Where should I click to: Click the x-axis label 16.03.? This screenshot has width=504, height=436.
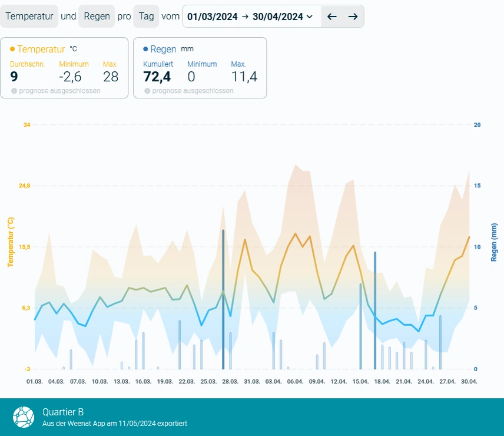tap(143, 382)
